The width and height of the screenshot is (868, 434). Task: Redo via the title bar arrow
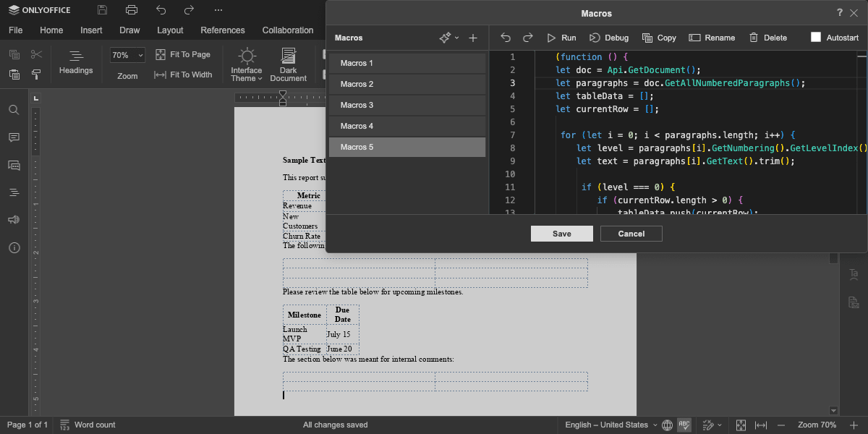(x=189, y=10)
